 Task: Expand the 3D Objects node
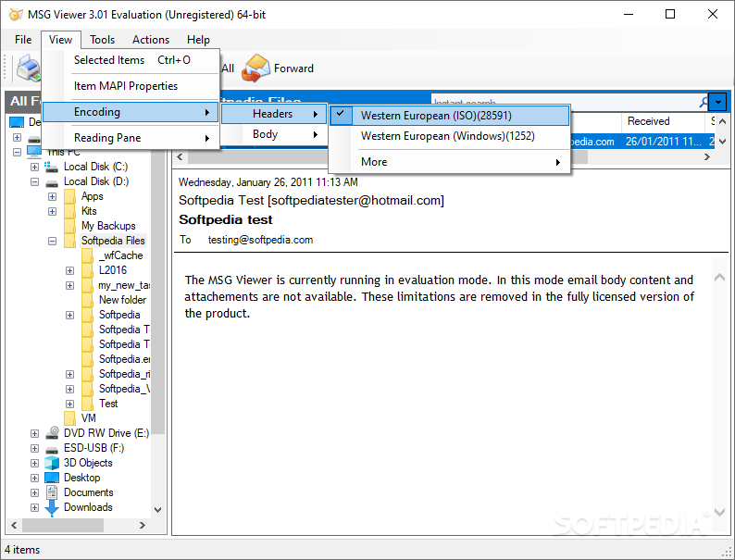point(34,463)
